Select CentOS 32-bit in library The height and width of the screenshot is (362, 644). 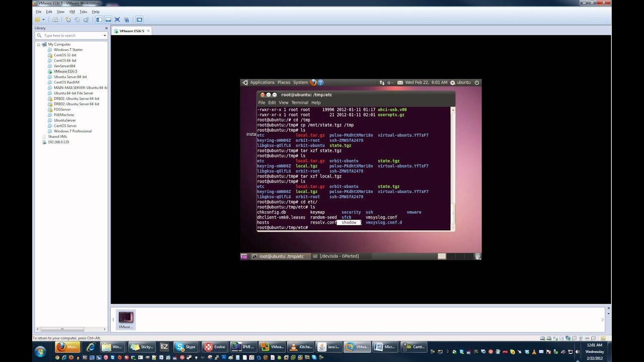click(x=65, y=55)
